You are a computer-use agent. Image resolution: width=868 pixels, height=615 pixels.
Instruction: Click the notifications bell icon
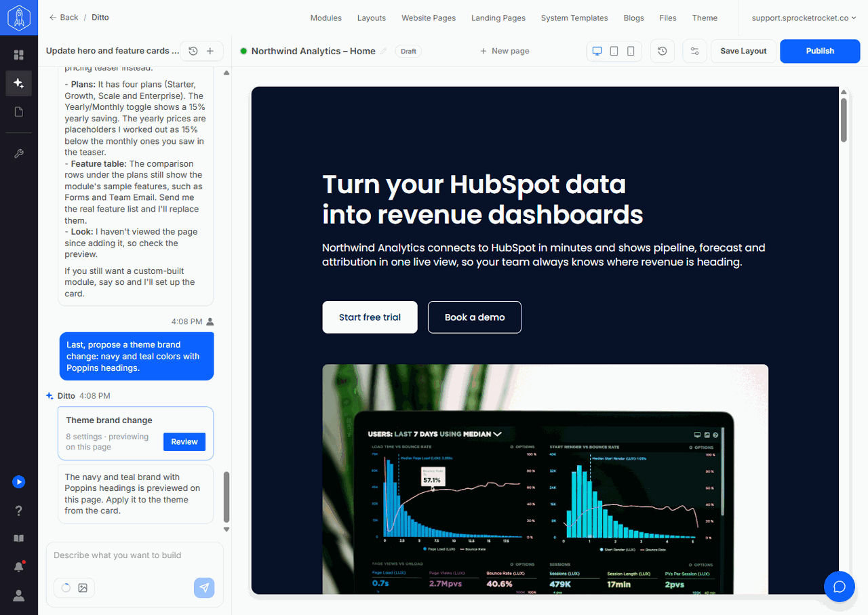point(19,567)
